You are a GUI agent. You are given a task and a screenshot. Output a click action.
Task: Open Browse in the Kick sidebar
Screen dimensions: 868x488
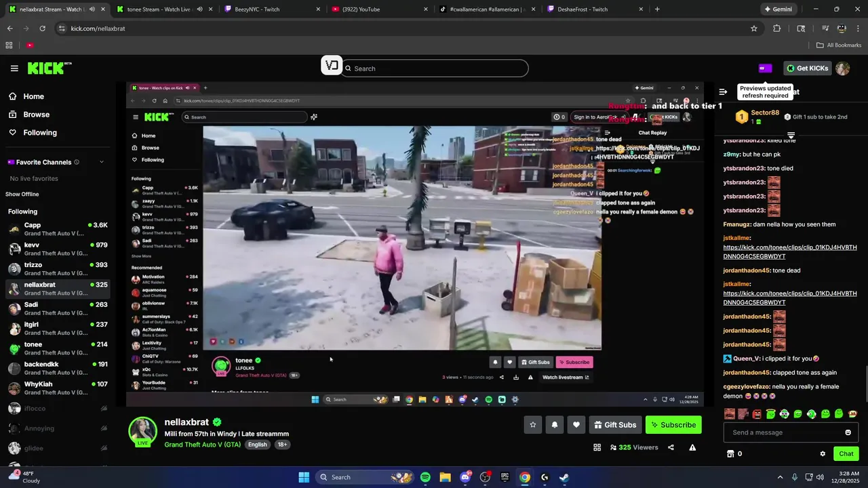click(x=36, y=115)
